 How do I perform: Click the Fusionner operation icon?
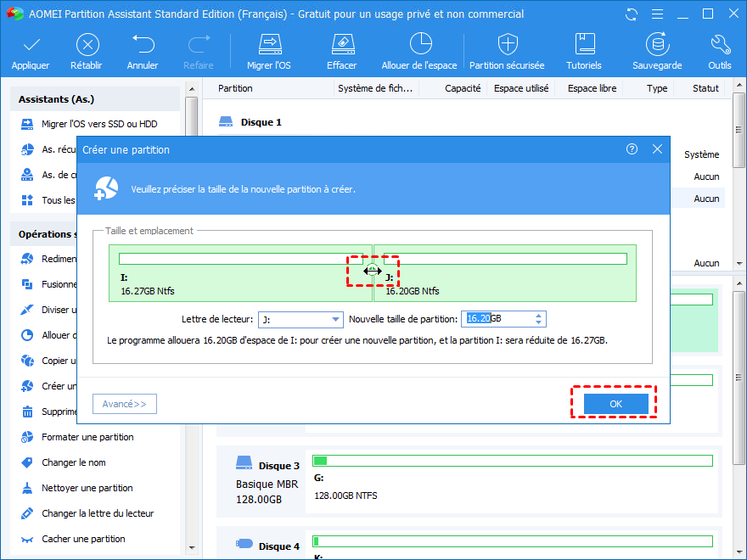[27, 284]
